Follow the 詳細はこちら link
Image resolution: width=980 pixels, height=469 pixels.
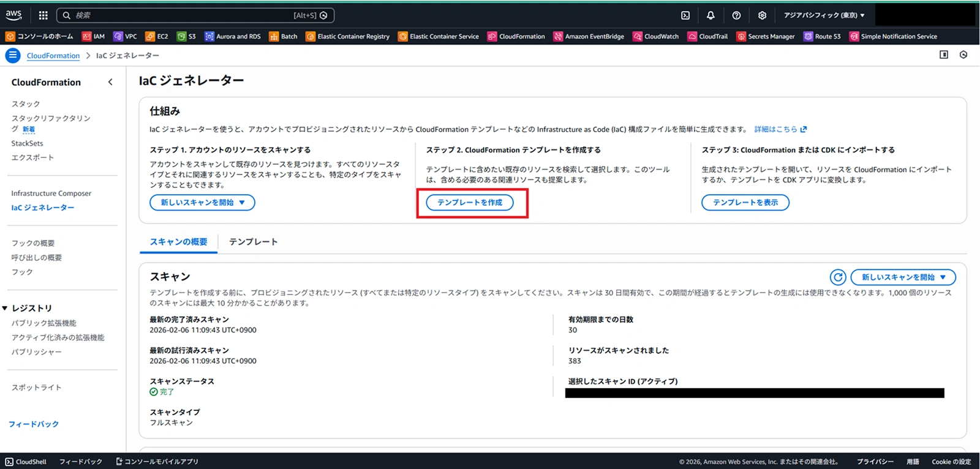coord(780,129)
